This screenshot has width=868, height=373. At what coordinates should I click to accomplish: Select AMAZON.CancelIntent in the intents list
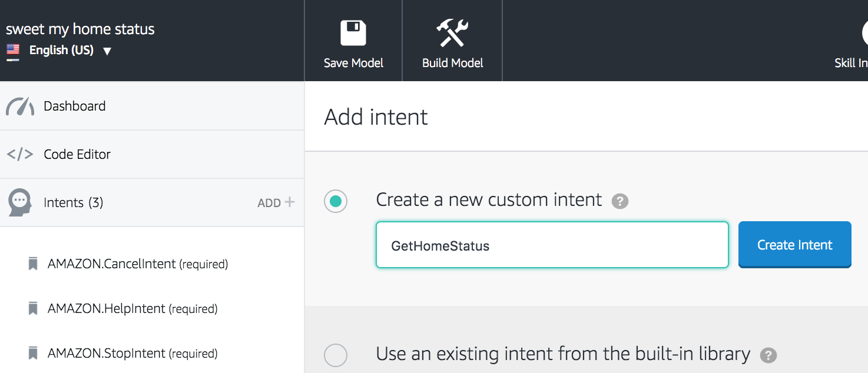pos(138,264)
